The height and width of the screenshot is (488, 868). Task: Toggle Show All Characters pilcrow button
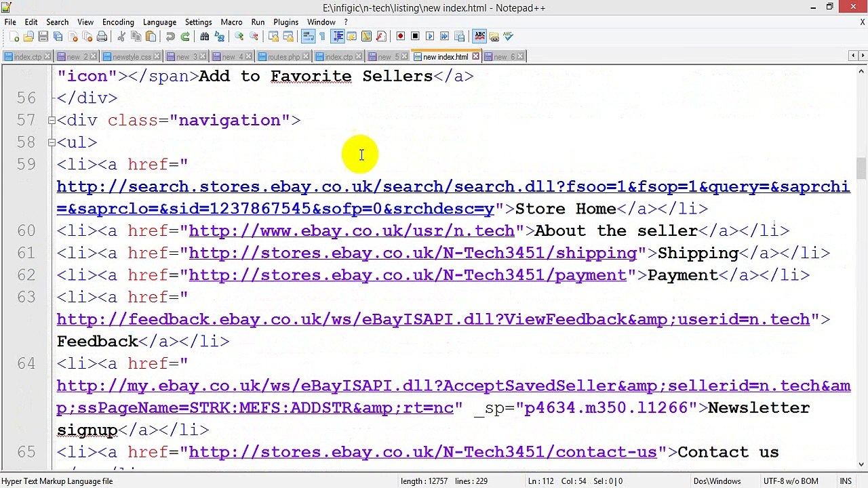[322, 37]
